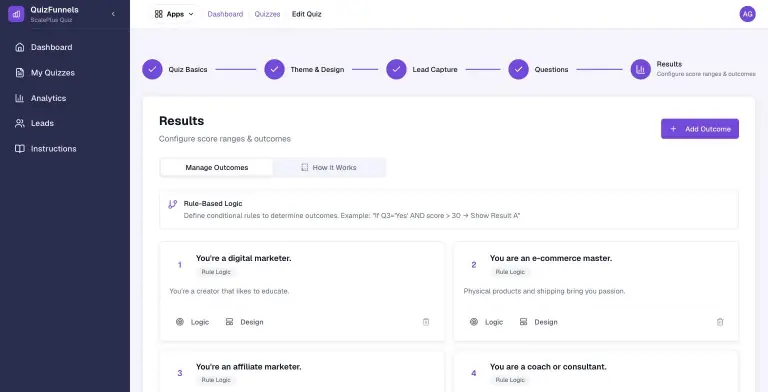Image resolution: width=768 pixels, height=392 pixels.
Task: Click Rule Logic badge on digital marketer card
Action: tap(216, 272)
